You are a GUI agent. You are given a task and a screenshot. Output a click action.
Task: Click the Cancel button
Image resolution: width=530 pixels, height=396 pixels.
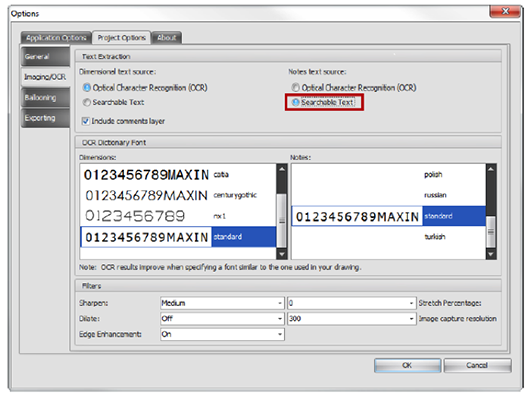[x=477, y=365]
